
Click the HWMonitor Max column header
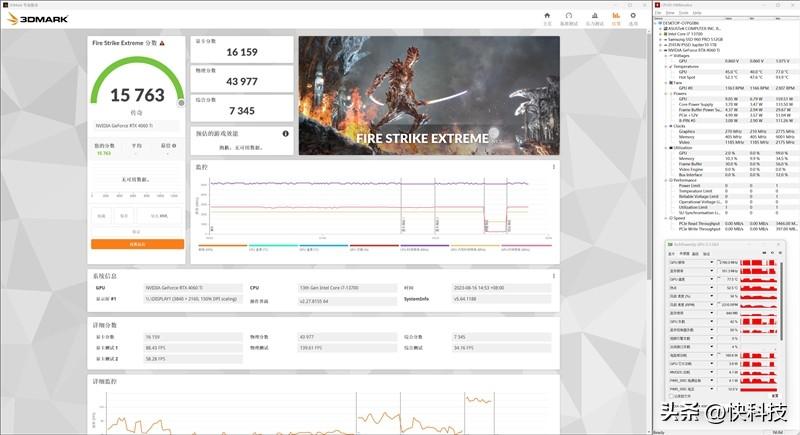(x=778, y=18)
